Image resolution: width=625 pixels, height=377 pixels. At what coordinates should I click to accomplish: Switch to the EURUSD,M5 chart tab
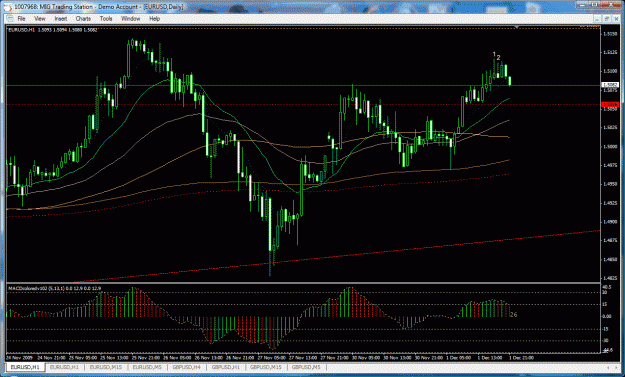tap(147, 367)
